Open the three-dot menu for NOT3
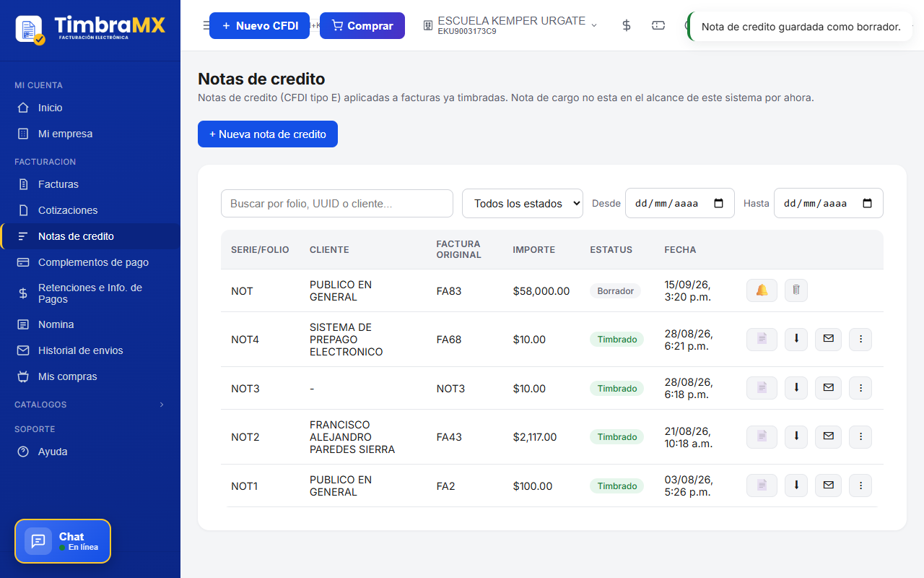The image size is (924, 578). pyautogui.click(x=860, y=388)
